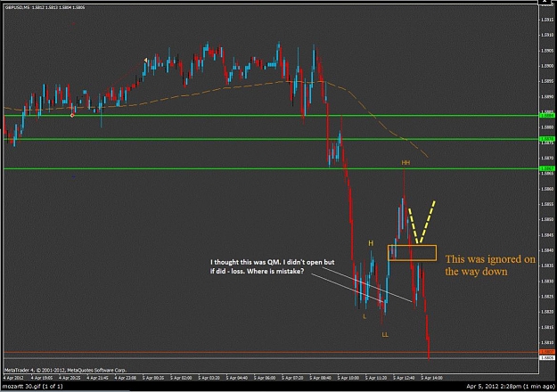Click the 5 Apr 00:35 time label
Image resolution: width=557 pixels, height=392 pixels.
pyautogui.click(x=153, y=378)
